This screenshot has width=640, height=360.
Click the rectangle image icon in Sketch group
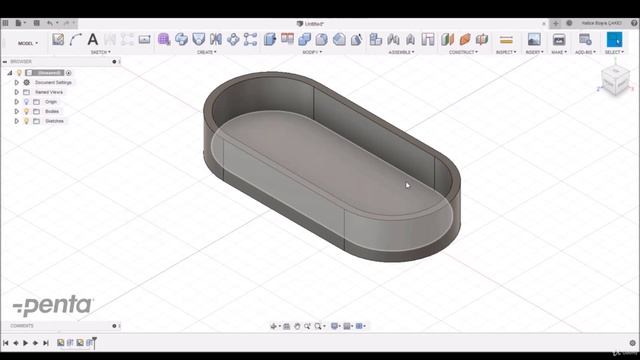[144, 40]
